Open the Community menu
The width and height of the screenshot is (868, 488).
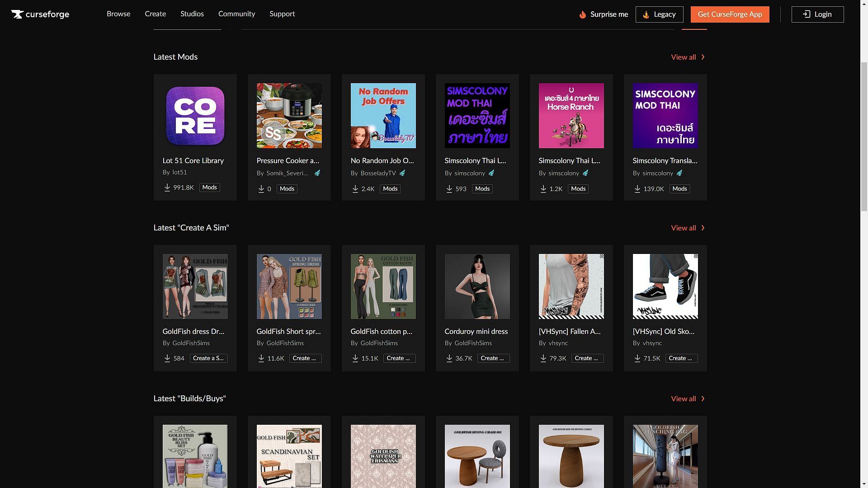click(236, 14)
